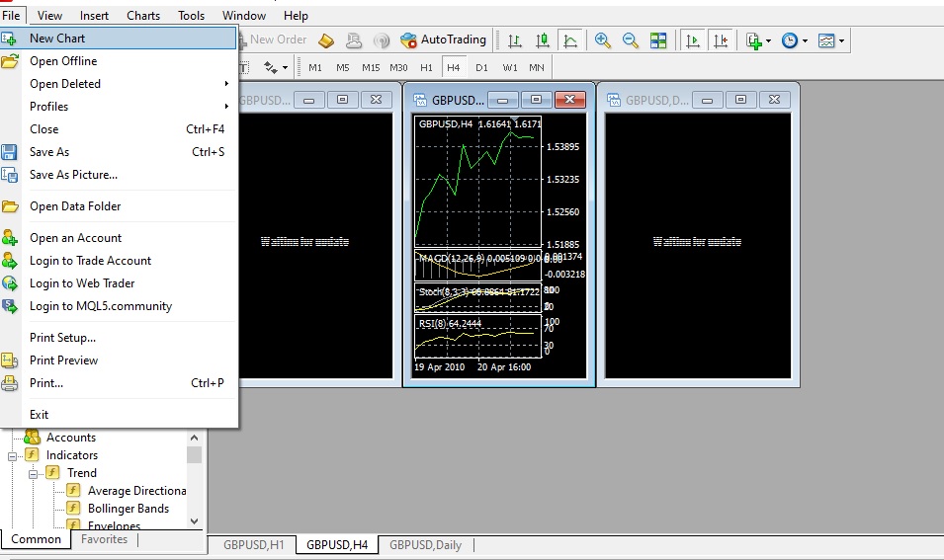Collapse the Indicators tree node
Screen dimensions: 944x560
pos(12,456)
